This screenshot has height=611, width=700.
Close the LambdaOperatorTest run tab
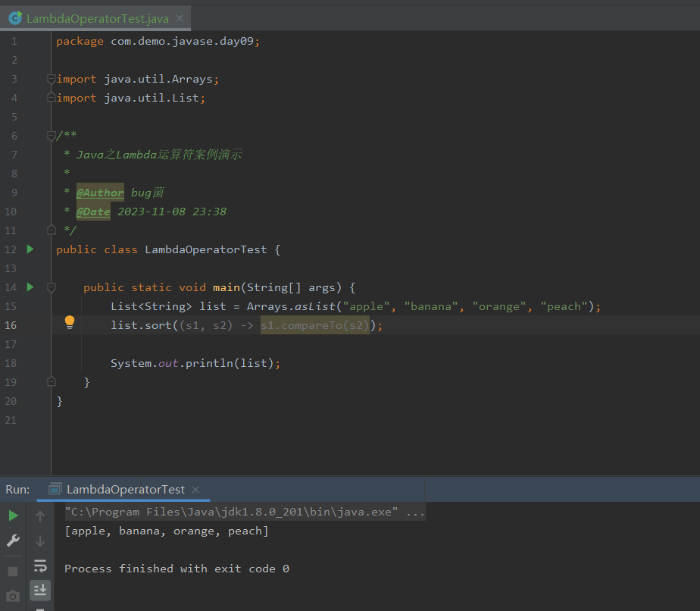pyautogui.click(x=195, y=490)
